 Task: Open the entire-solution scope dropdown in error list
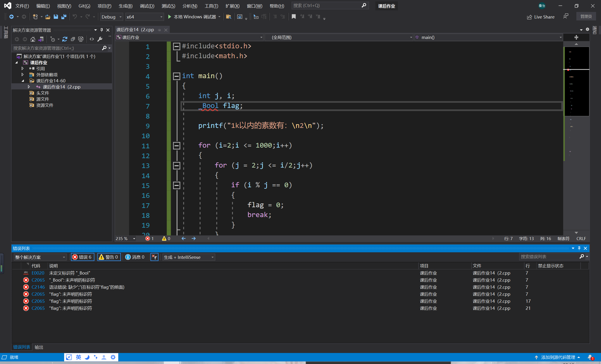pos(40,257)
